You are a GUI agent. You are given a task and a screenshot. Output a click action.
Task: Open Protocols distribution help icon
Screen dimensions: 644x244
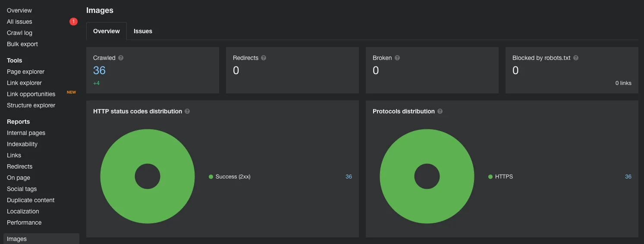440,111
